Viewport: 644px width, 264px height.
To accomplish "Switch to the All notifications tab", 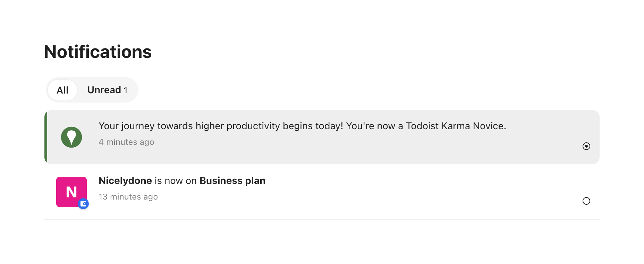I will point(62,90).
